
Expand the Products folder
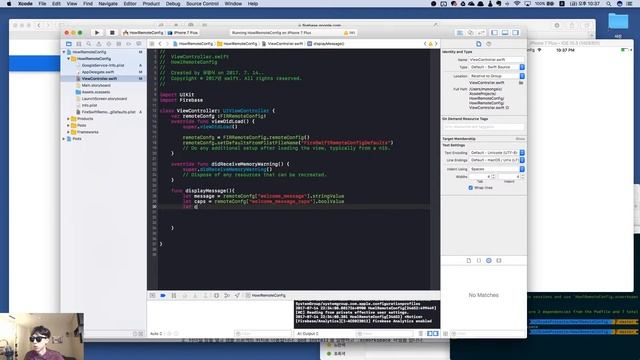pyautogui.click(x=68, y=119)
